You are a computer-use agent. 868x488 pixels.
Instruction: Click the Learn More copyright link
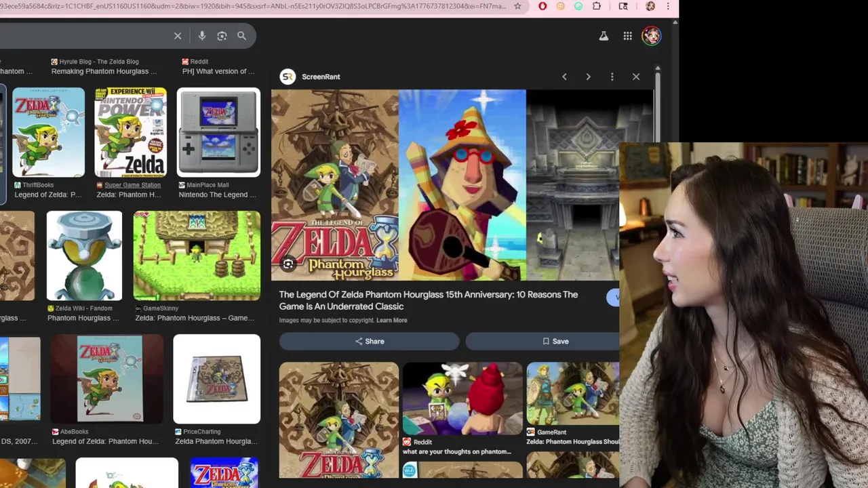click(392, 321)
